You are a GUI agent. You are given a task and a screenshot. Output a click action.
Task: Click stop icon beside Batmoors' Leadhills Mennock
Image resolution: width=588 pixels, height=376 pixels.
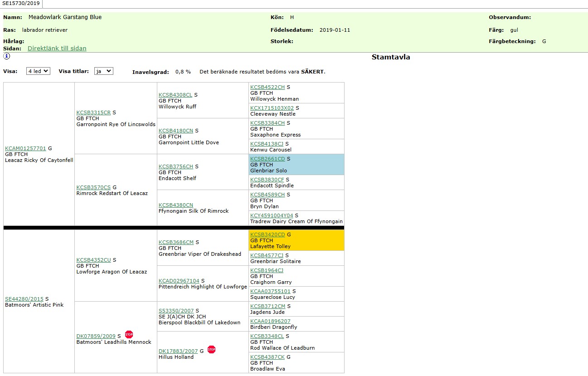tap(129, 335)
